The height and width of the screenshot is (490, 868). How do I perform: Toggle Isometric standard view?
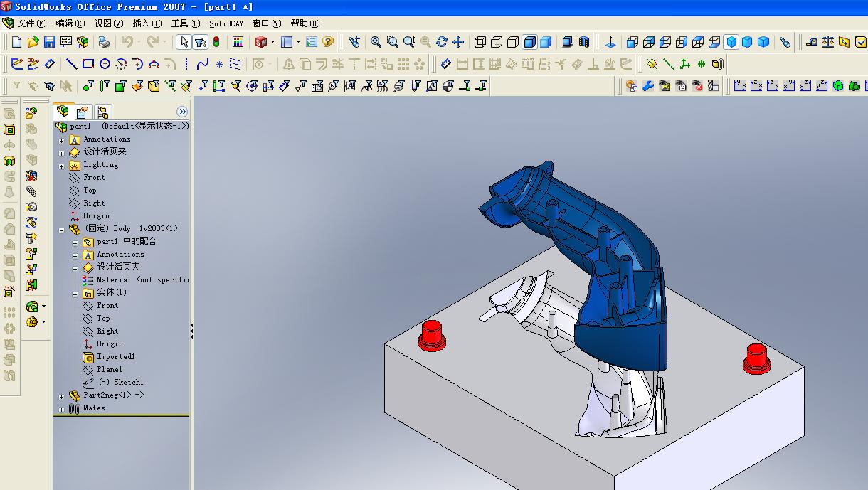point(731,42)
